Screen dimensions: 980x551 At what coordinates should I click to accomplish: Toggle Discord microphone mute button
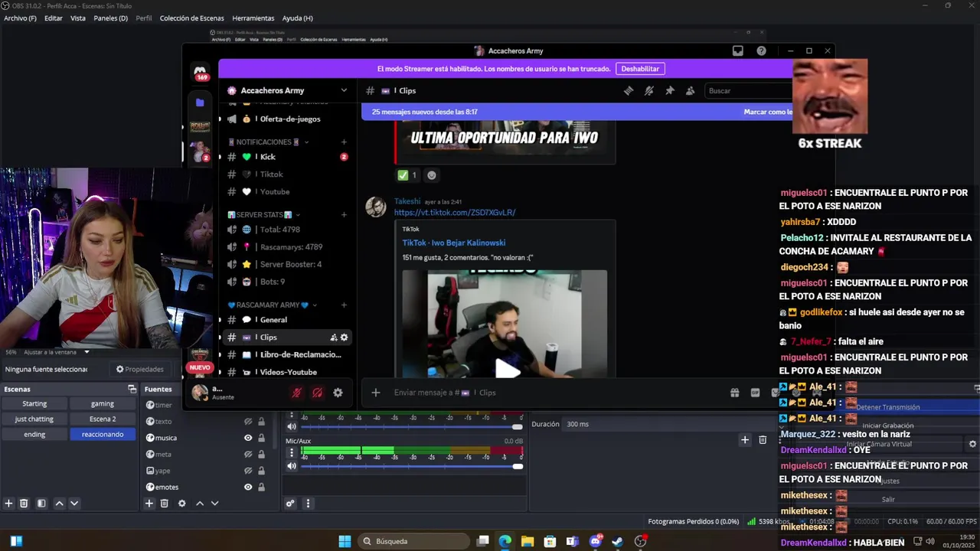296,393
